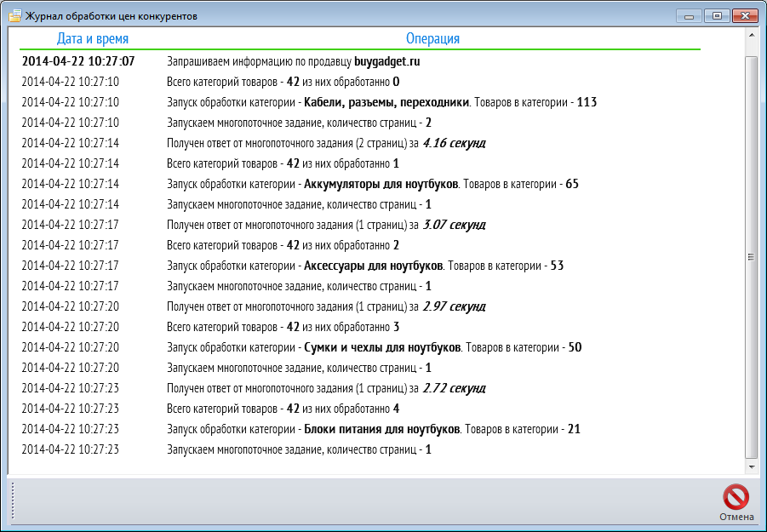Viewport: 767px width, 532px height.
Task: Click the vertical scrollbar thumb
Action: [x=752, y=257]
